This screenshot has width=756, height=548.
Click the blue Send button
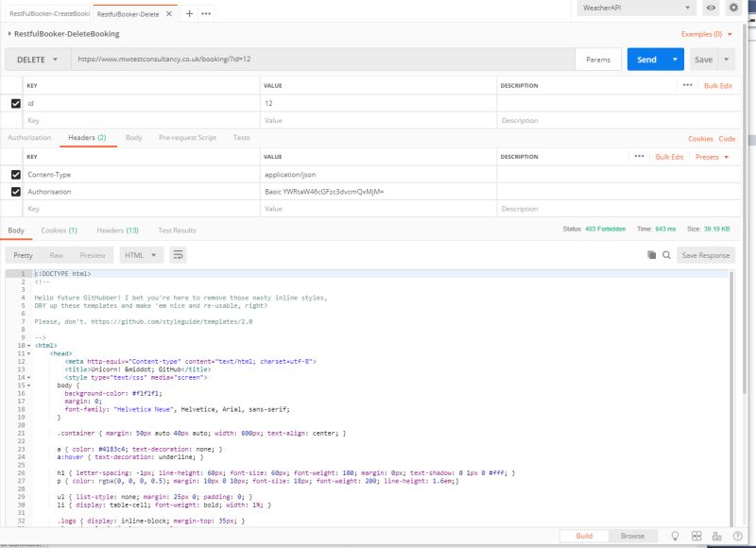click(x=646, y=60)
